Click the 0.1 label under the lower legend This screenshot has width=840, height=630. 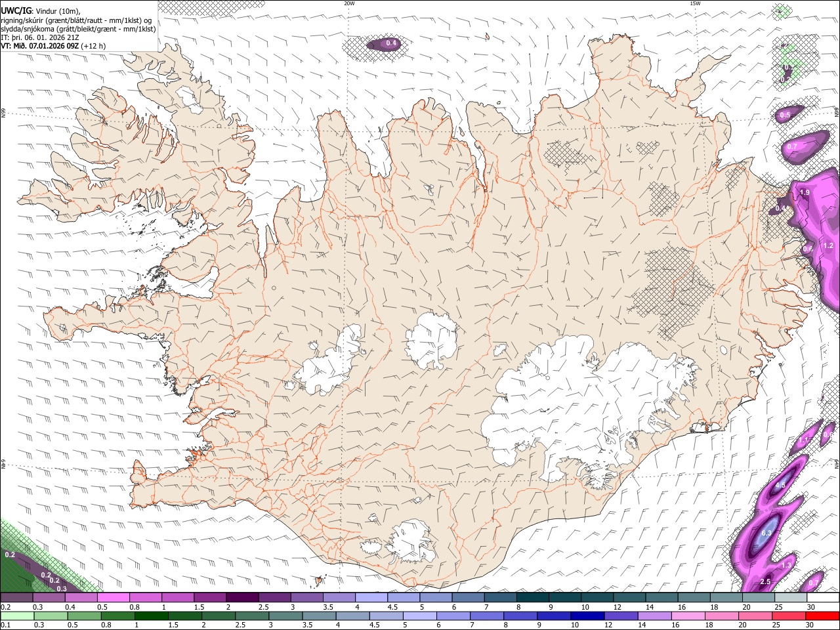(x=6, y=625)
